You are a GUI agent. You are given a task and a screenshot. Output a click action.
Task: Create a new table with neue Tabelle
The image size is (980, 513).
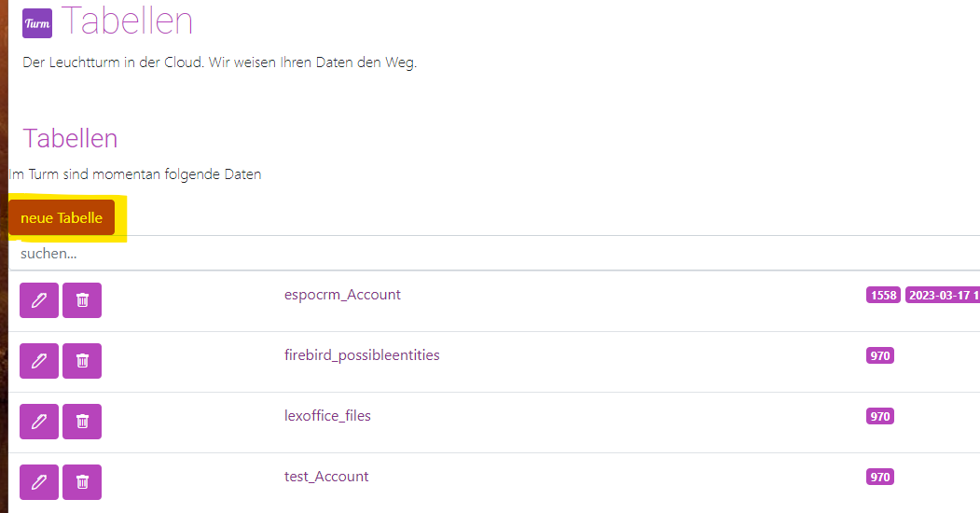pyautogui.click(x=62, y=217)
